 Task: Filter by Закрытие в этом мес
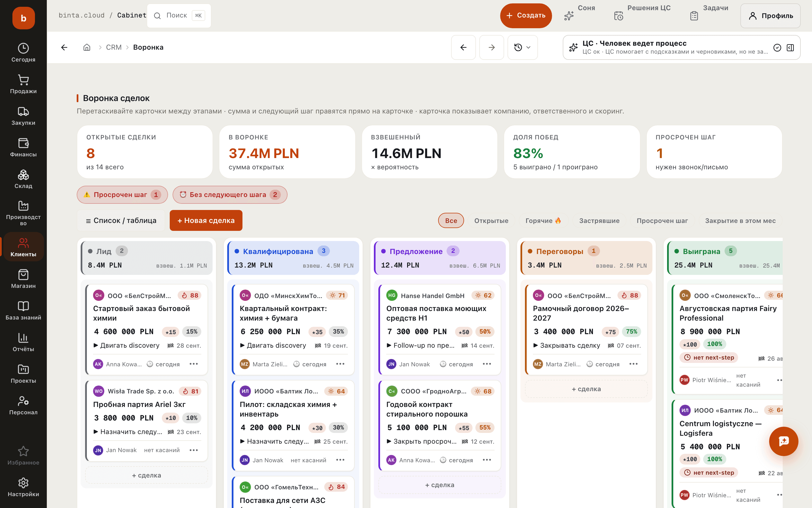(x=740, y=220)
